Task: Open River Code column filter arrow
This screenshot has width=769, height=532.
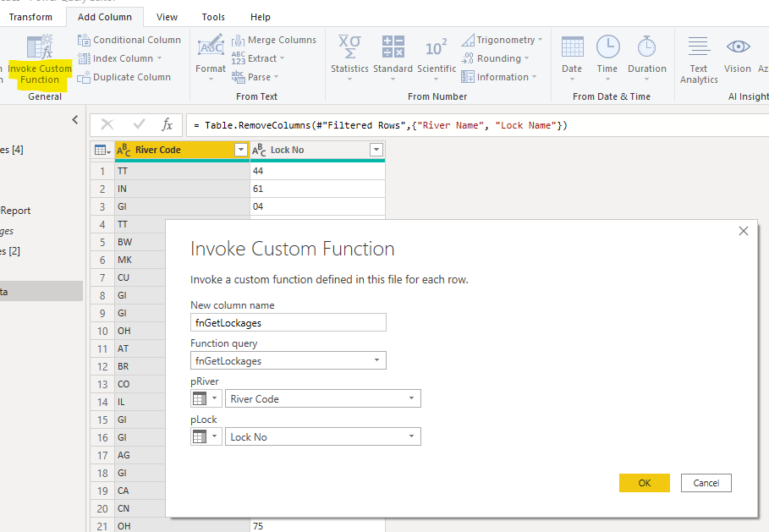Action: click(x=241, y=150)
